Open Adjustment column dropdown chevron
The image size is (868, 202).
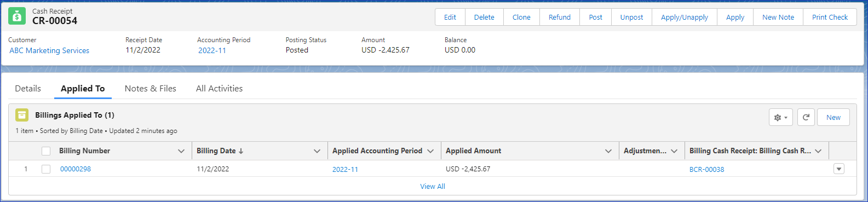click(674, 151)
